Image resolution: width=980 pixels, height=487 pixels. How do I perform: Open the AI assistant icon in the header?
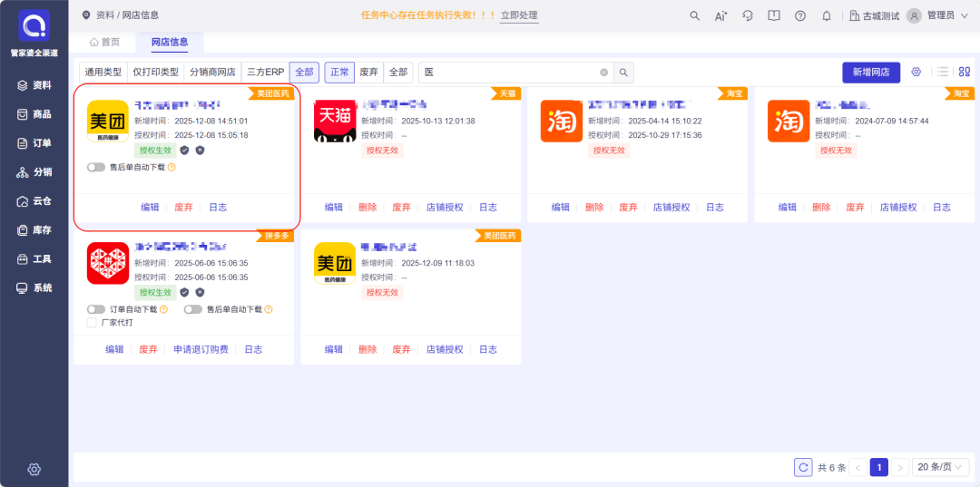coord(721,15)
